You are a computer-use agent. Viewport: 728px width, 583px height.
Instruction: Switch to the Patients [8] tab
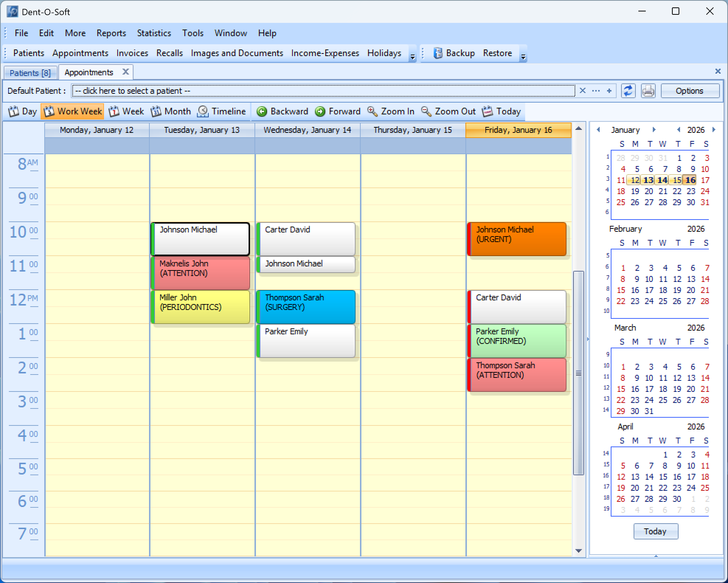tap(30, 72)
